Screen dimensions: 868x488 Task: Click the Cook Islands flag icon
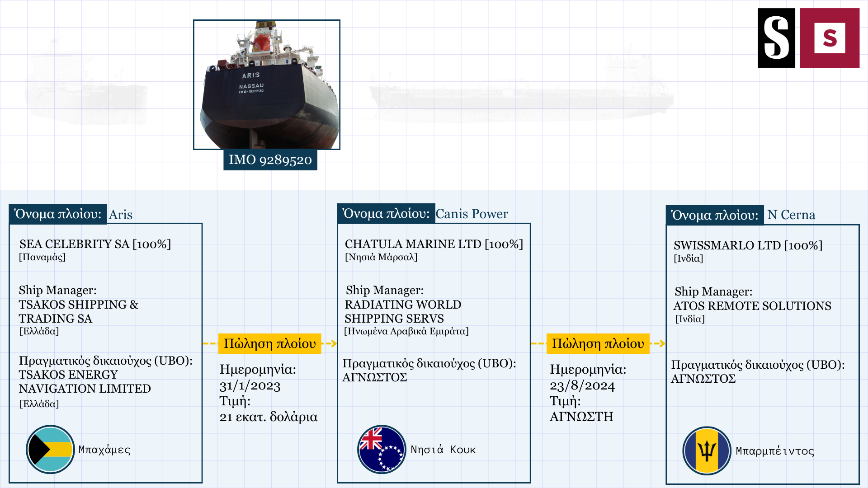382,449
